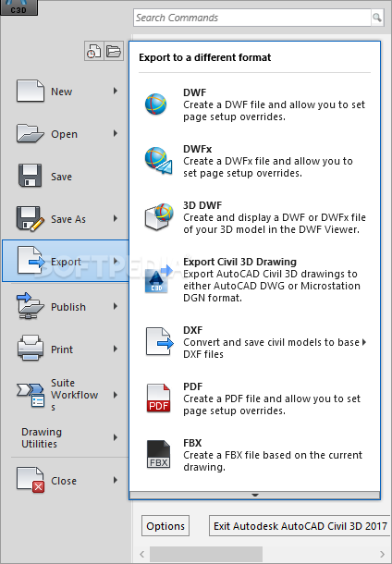The width and height of the screenshot is (392, 564).
Task: Choose the PDF export option
Action: pyautogui.click(x=254, y=398)
